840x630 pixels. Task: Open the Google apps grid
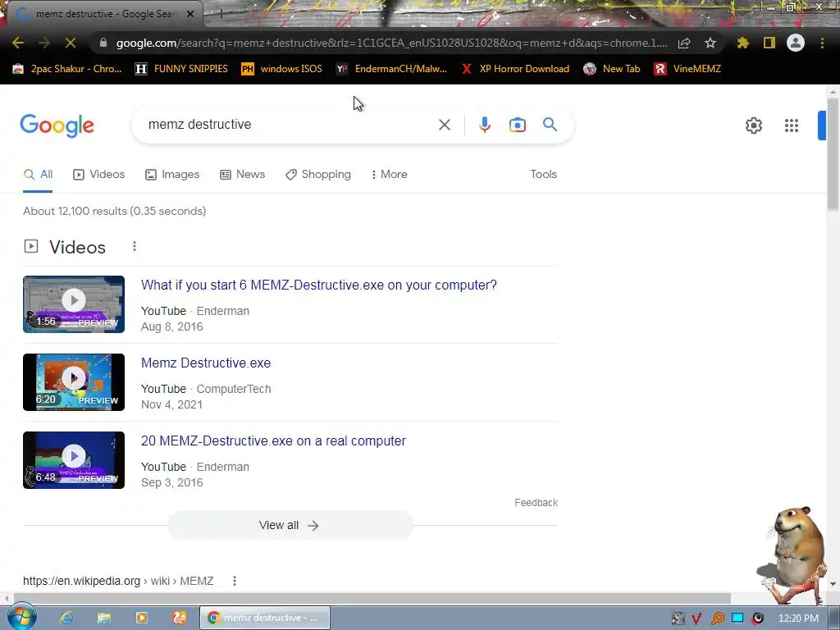pos(792,126)
